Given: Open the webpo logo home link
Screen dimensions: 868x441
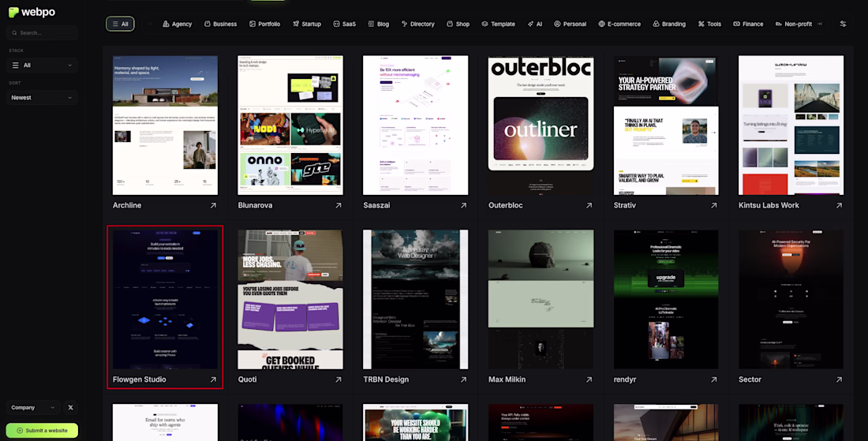Looking at the screenshot, I should (x=32, y=12).
